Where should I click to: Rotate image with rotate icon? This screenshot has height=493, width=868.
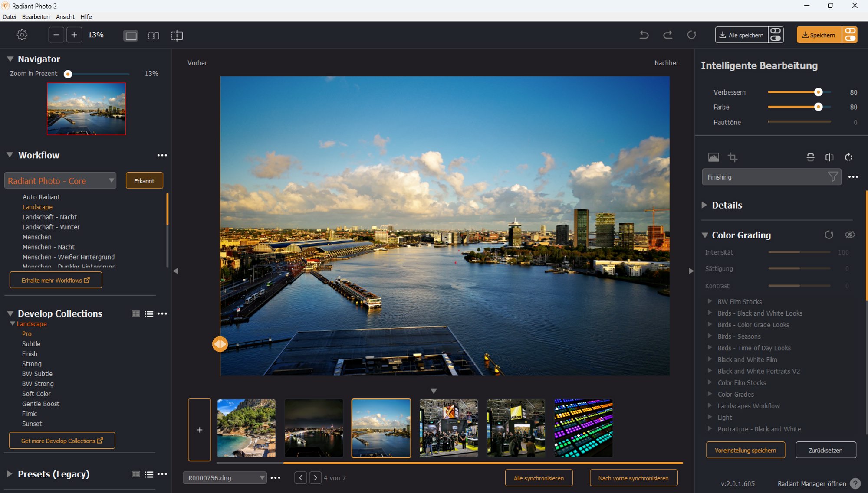tap(849, 157)
